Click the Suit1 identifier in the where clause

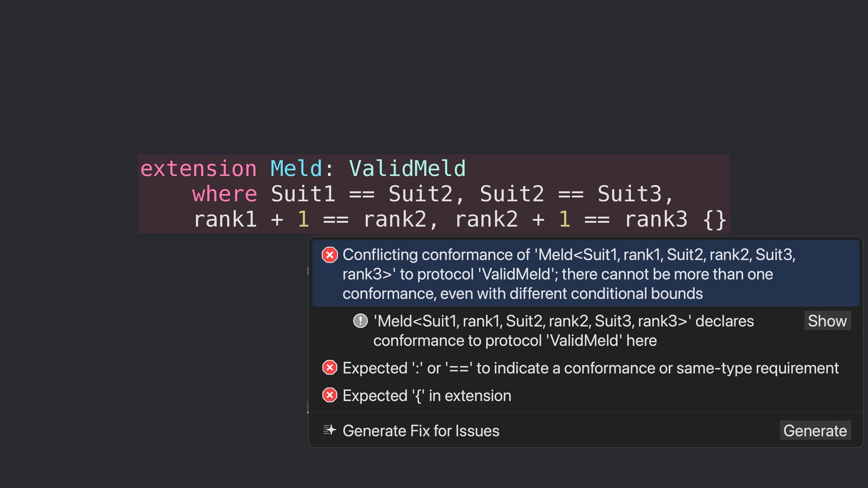tap(303, 194)
